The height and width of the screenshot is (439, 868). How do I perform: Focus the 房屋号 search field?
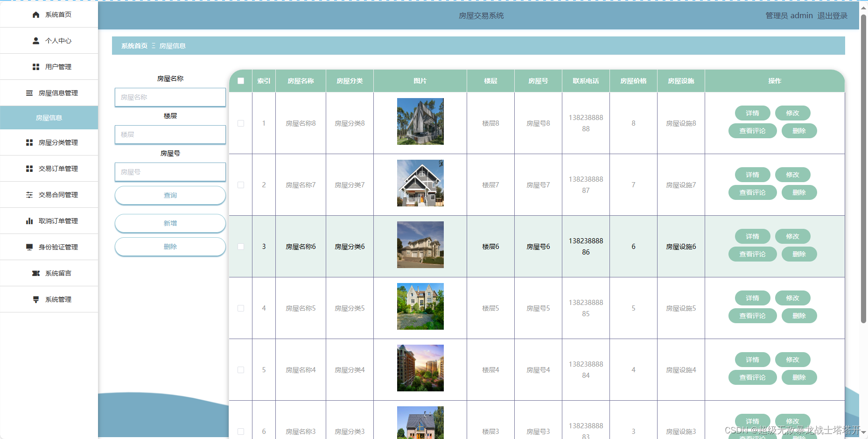[170, 172]
